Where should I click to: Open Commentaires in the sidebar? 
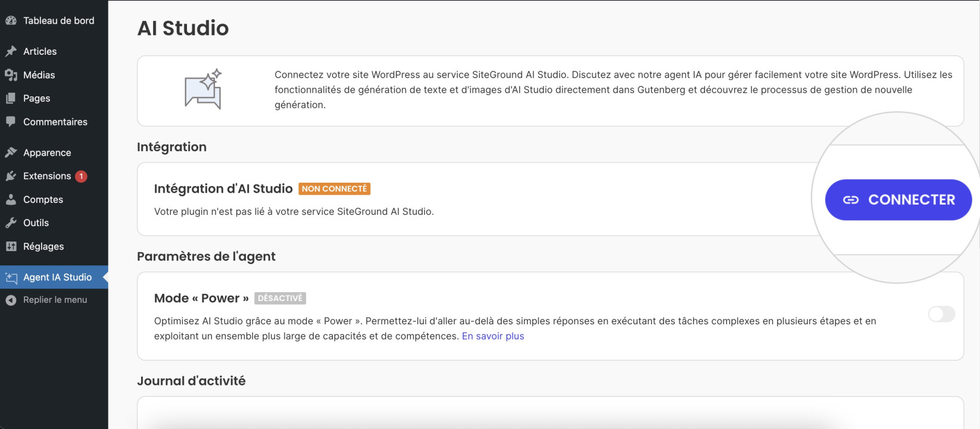click(54, 121)
